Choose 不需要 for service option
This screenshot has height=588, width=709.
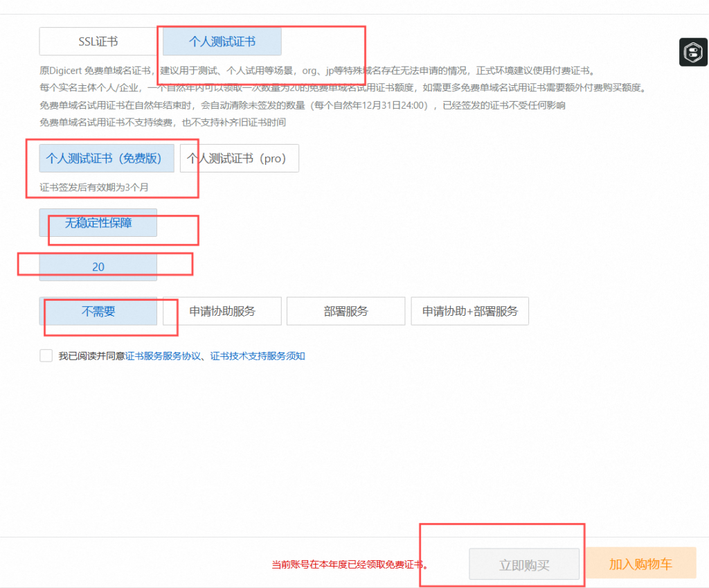pyautogui.click(x=98, y=311)
